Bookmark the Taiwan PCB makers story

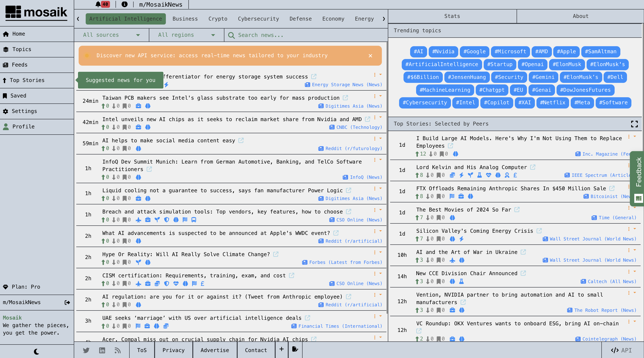pyautogui.click(x=125, y=106)
